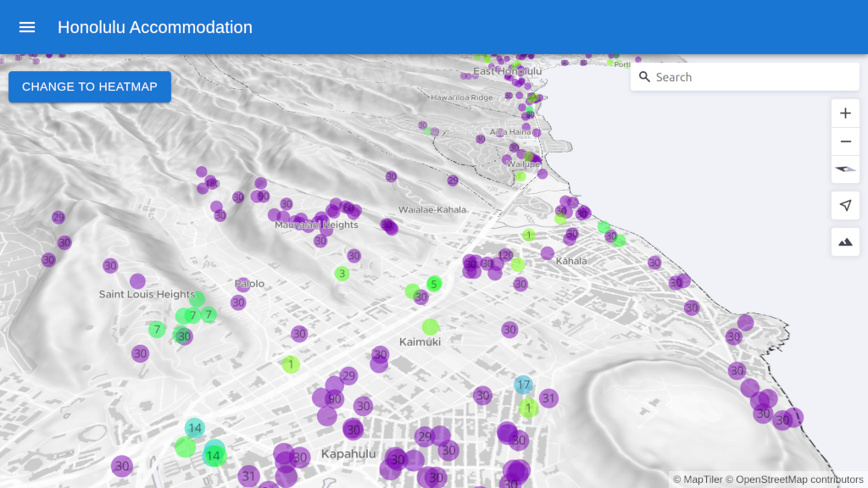The height and width of the screenshot is (488, 868).
Task: Click the search magnifier icon
Action: 645,76
